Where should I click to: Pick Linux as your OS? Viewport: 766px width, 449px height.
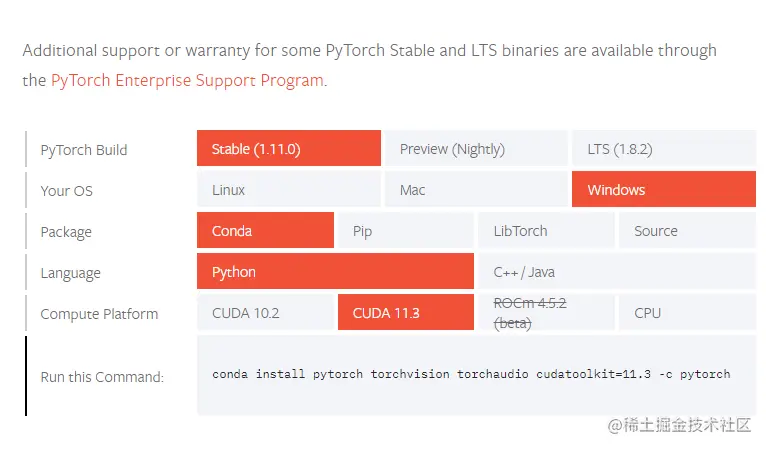click(289, 189)
